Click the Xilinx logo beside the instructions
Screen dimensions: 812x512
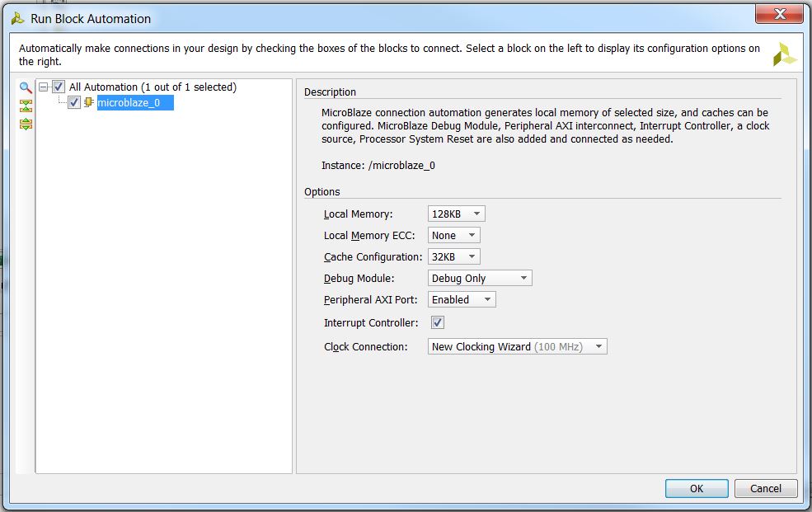click(785, 54)
